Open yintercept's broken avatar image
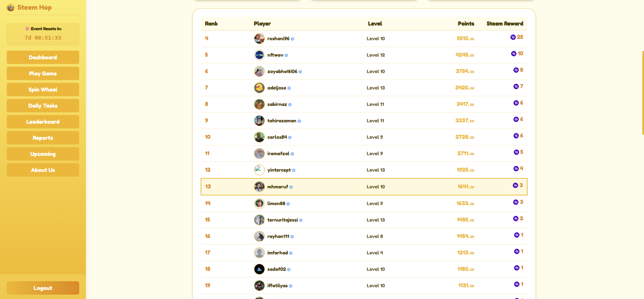The width and height of the screenshot is (644, 299). [259, 170]
